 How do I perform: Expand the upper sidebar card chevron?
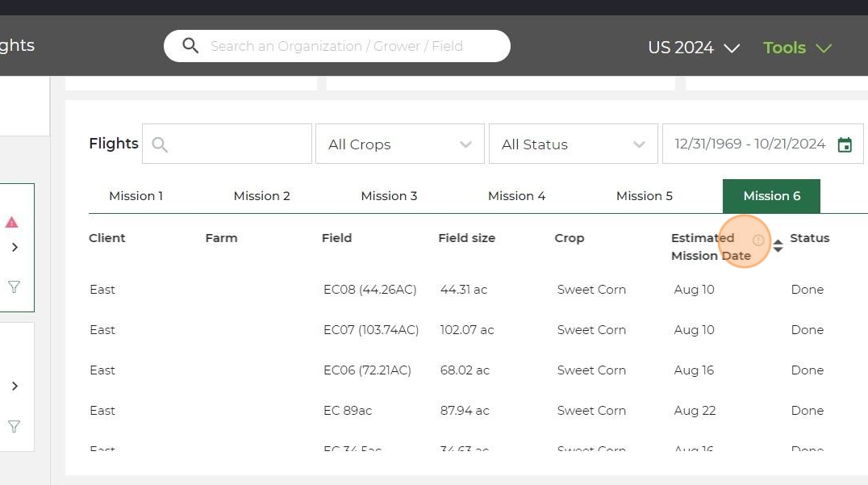point(15,247)
